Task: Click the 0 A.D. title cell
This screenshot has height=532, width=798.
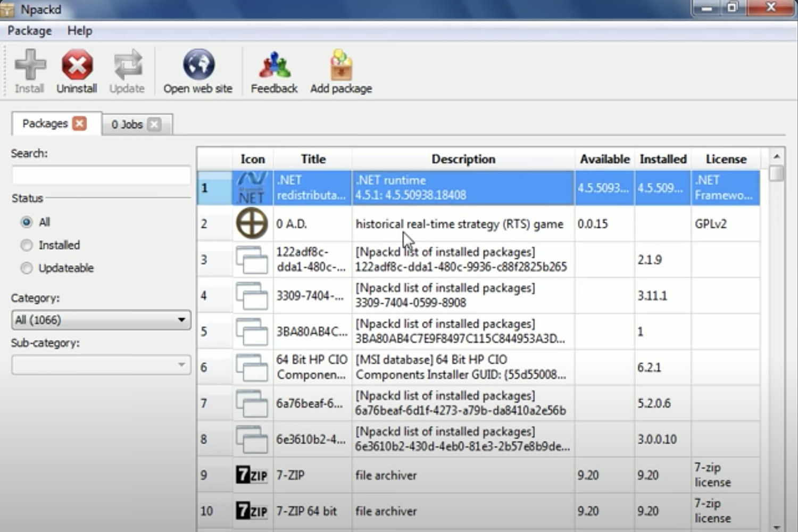Action: 313,223
